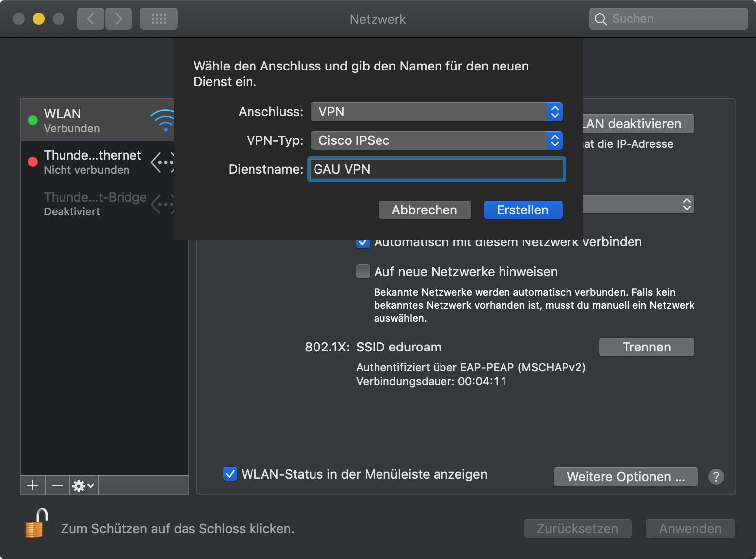Select Thunderbolt Ethernet service in list
The image size is (756, 559).
tap(97, 162)
